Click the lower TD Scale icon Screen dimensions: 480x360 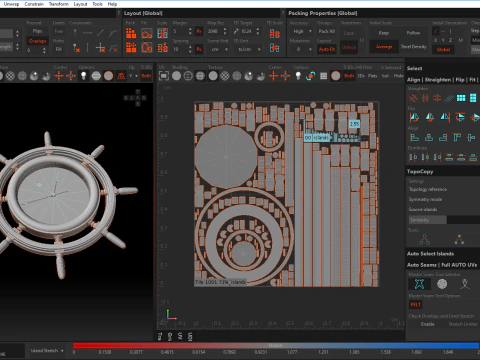[275, 48]
